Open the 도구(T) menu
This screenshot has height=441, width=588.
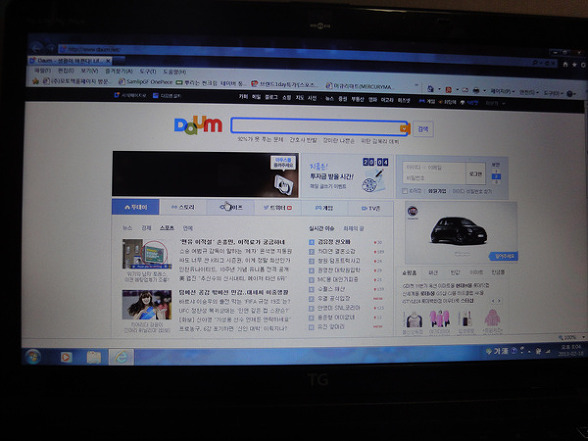pyautogui.click(x=148, y=71)
